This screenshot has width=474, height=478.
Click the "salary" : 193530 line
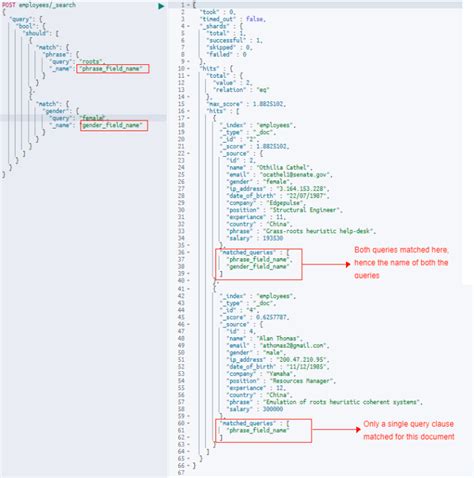point(255,238)
